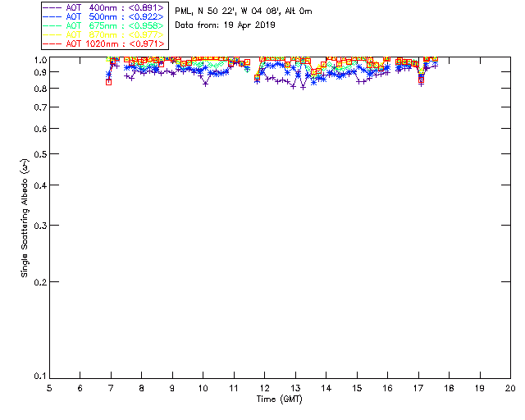Click the 0.8 y-axis tick label
This screenshot has height=420, width=525.
(40, 89)
